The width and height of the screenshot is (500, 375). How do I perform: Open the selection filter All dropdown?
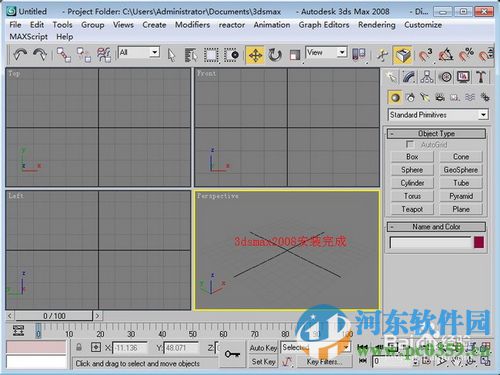[x=139, y=52]
